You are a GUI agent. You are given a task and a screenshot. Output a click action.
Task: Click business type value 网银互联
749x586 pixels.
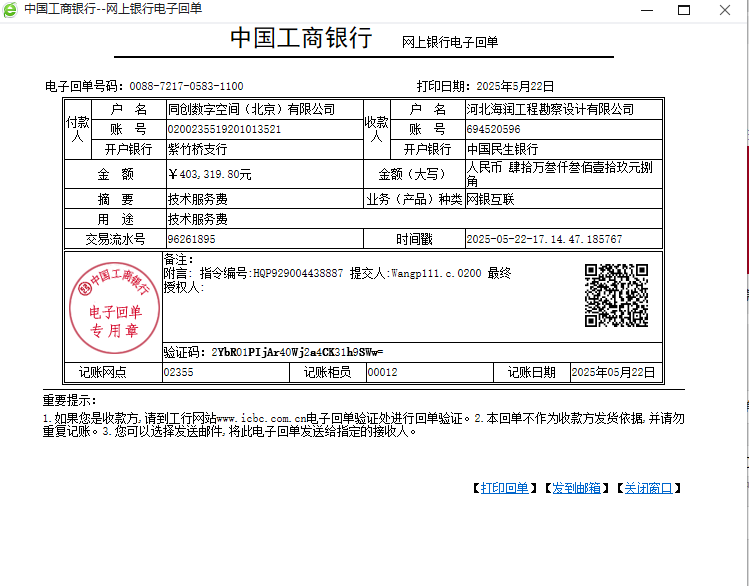coord(491,199)
